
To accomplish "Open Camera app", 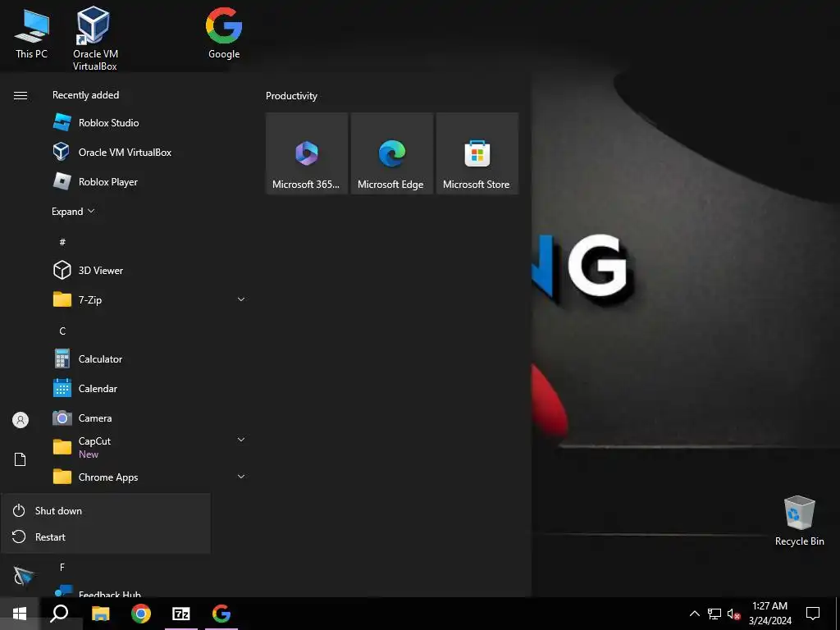I will pos(148,418).
